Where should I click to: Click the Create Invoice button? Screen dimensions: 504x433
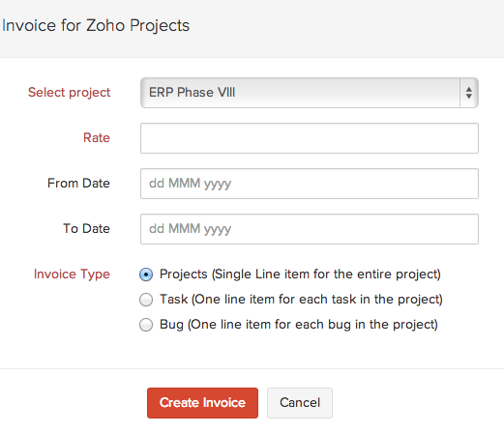pos(202,403)
